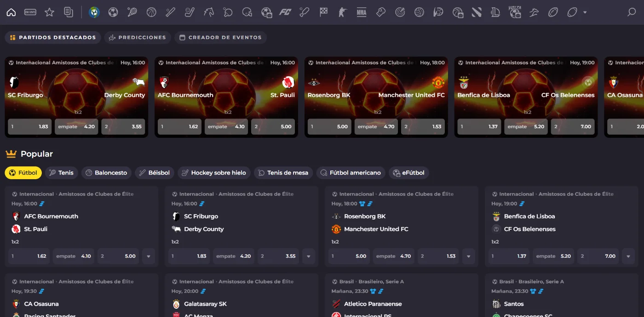Select the Counter-Strike soldier icon
This screenshot has height=317, width=644.
tap(342, 12)
